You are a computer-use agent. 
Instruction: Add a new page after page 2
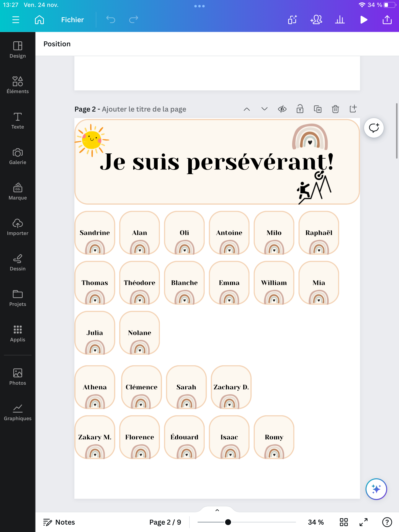[353, 109]
